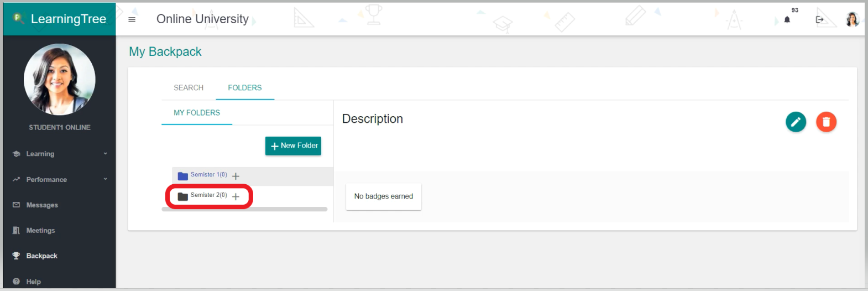Click the New Folder button
The image size is (868, 291).
click(x=293, y=145)
